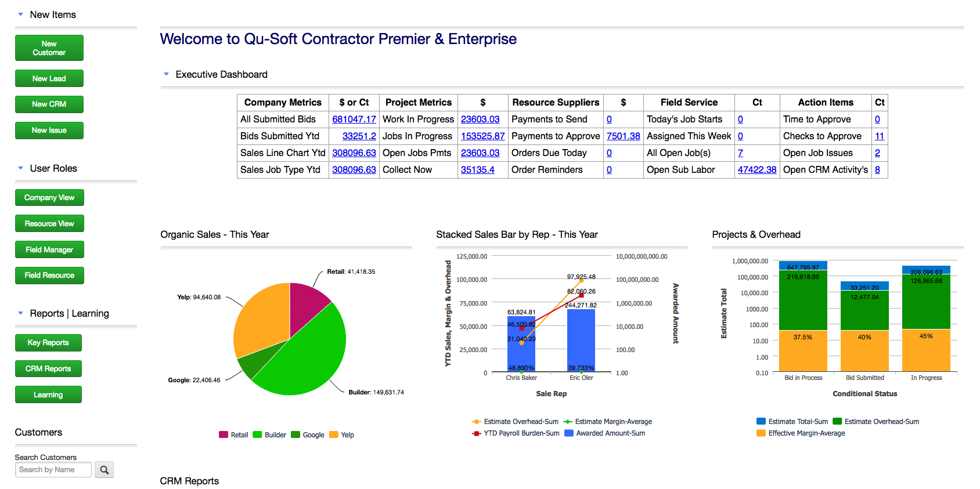Toggle Estimate Margin-Average legend item
Viewport: 980px width, 489px height.
(607, 422)
